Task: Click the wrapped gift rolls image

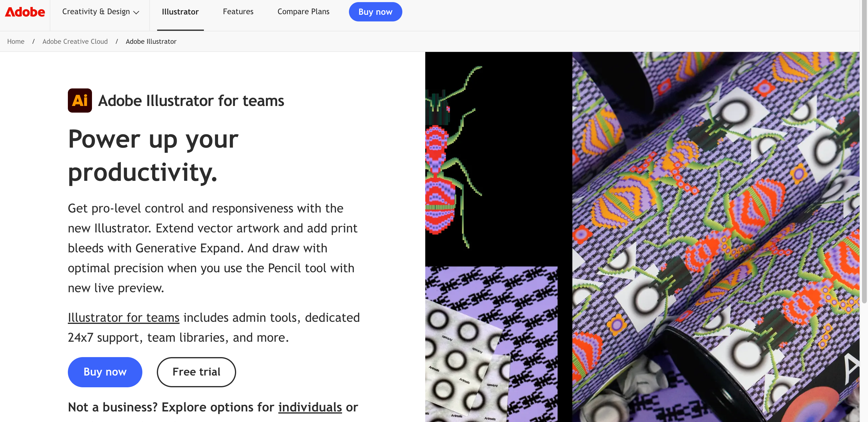Action: point(716,237)
